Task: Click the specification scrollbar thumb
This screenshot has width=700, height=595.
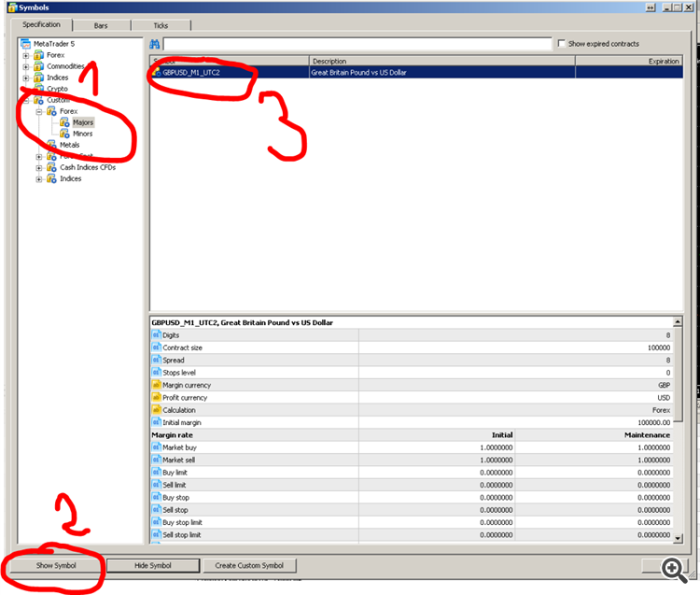Action: (x=678, y=374)
